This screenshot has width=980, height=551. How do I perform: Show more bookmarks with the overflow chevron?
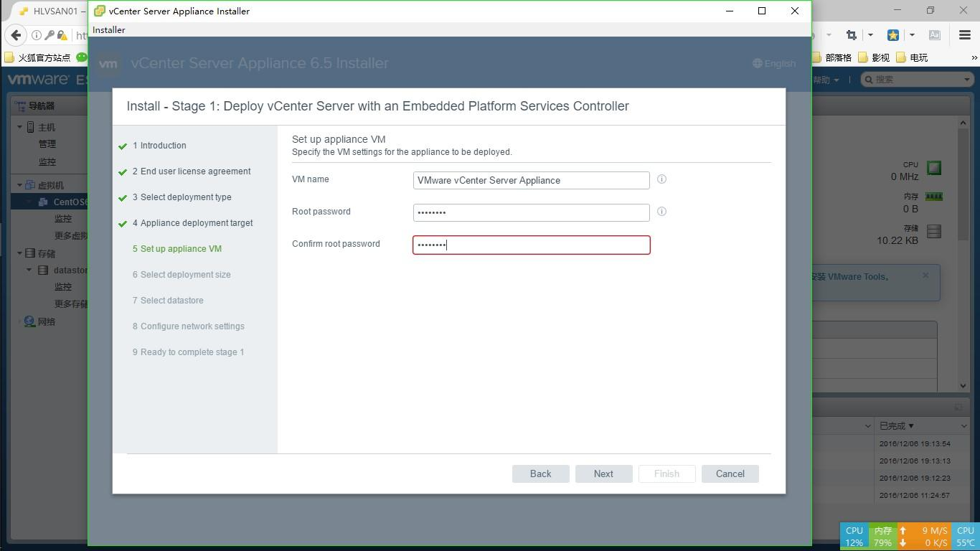coord(974,57)
